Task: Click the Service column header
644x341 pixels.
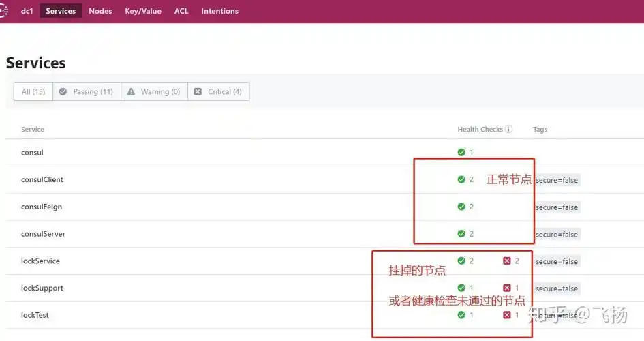Action: [33, 129]
